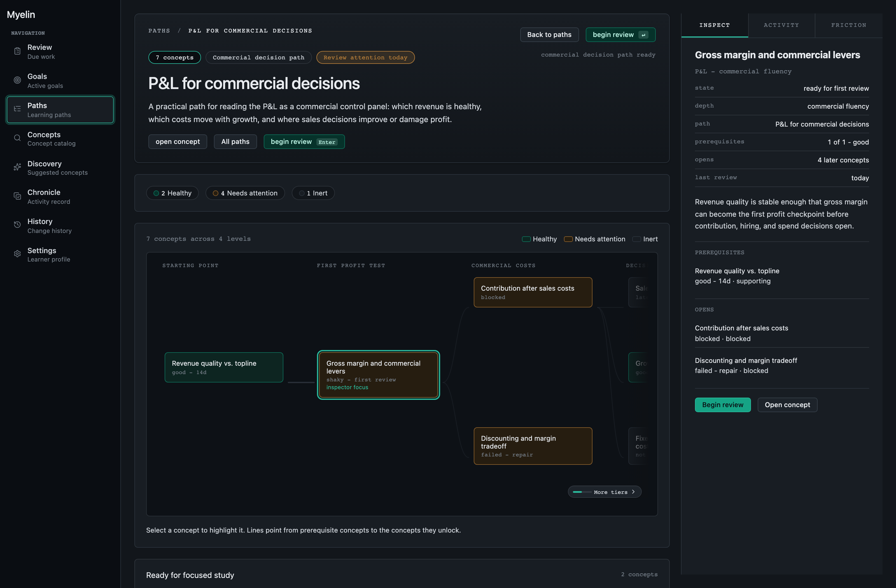
Task: Open Review due work in navigation
Action: coord(60,52)
